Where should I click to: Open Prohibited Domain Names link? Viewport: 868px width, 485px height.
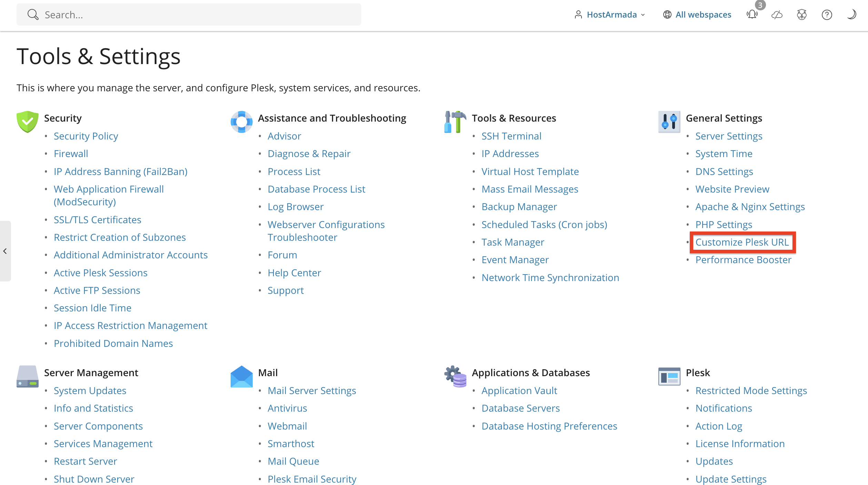tap(113, 343)
